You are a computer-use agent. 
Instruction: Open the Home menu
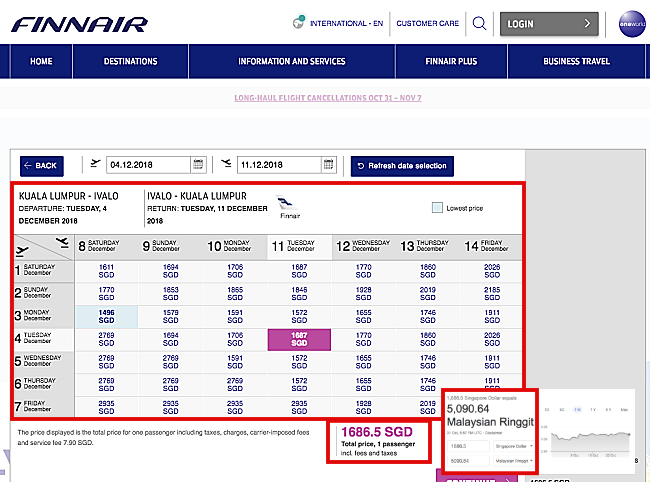pos(41,61)
